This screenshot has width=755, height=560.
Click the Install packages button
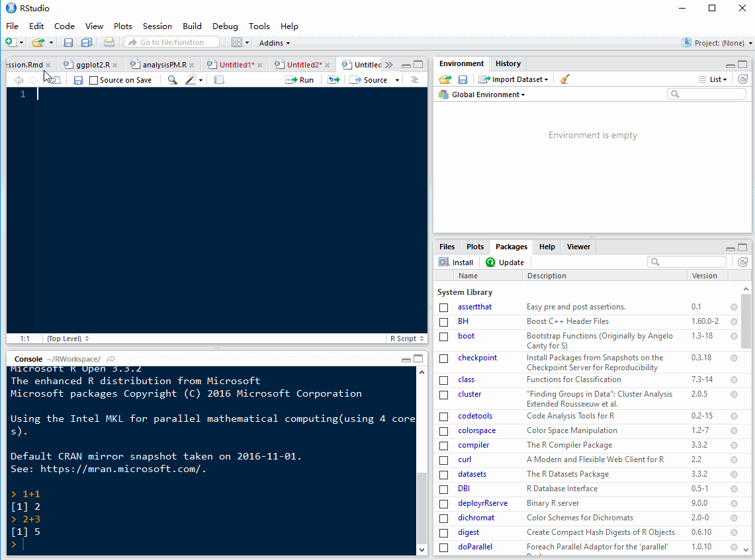click(455, 262)
